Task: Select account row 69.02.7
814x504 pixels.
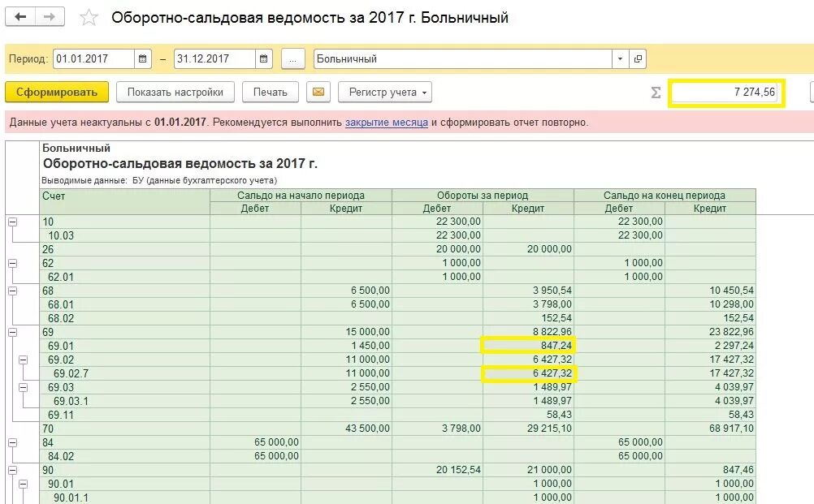Action: pyautogui.click(x=397, y=373)
